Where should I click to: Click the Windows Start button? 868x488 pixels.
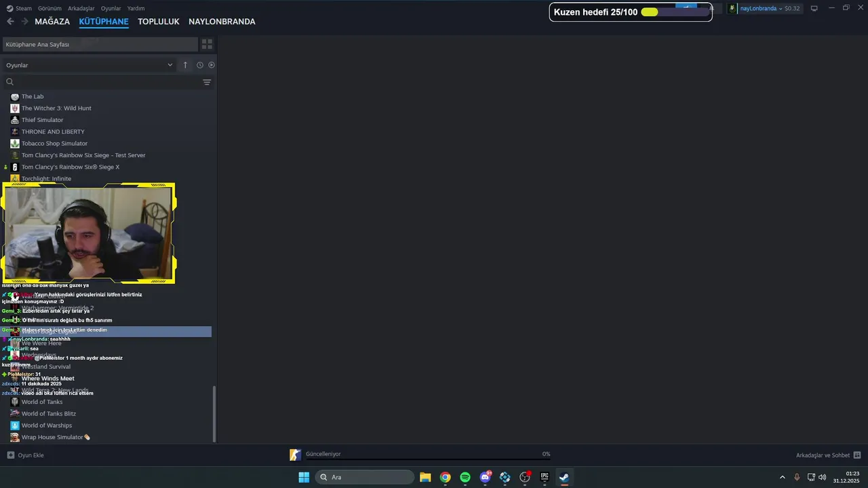click(304, 477)
